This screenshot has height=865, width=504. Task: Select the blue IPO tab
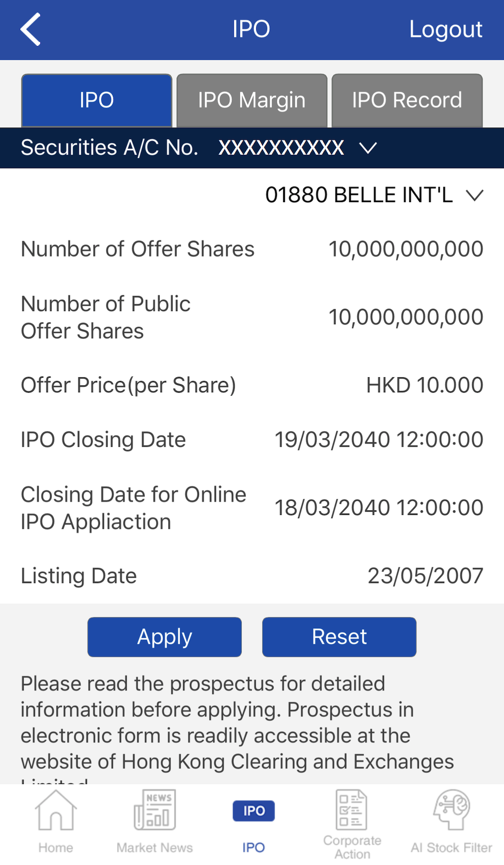pyautogui.click(x=97, y=100)
